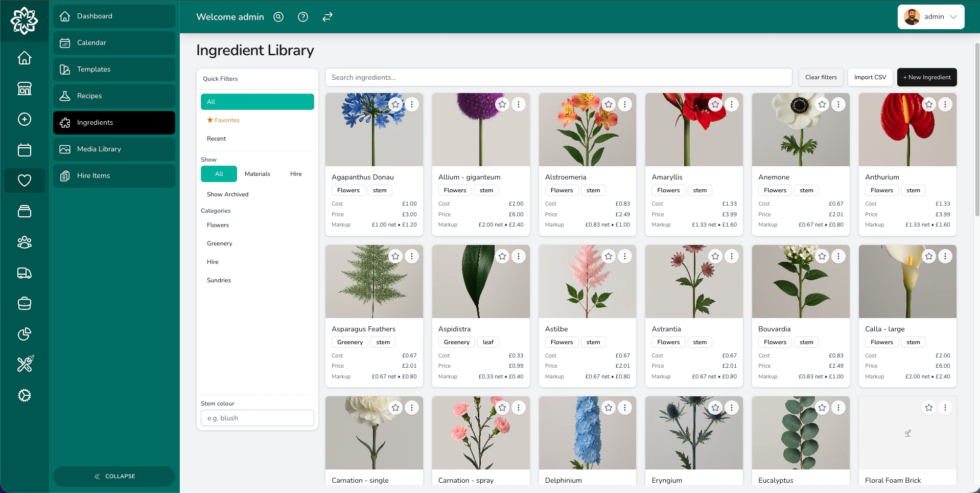Click the help question mark icon
This screenshot has width=980, height=493.
[303, 17]
